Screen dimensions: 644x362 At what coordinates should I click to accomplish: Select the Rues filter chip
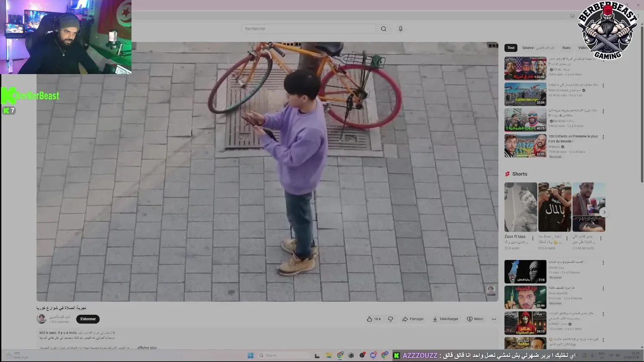(x=566, y=48)
